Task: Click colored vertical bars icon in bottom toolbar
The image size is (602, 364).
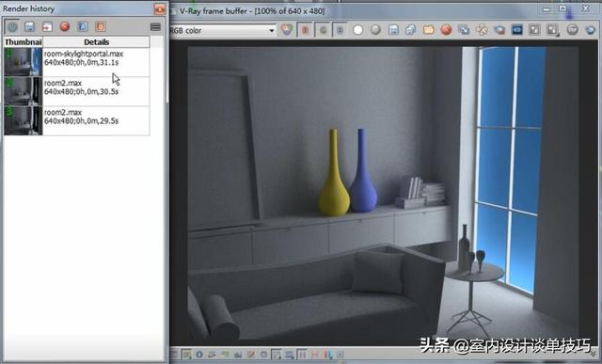Action: point(328,355)
